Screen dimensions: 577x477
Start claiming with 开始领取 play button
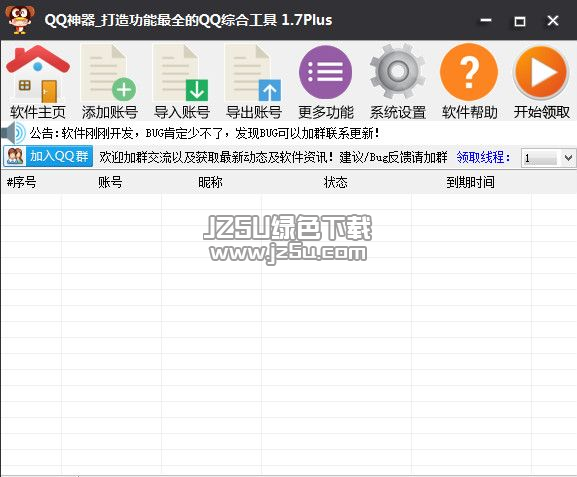[541, 72]
